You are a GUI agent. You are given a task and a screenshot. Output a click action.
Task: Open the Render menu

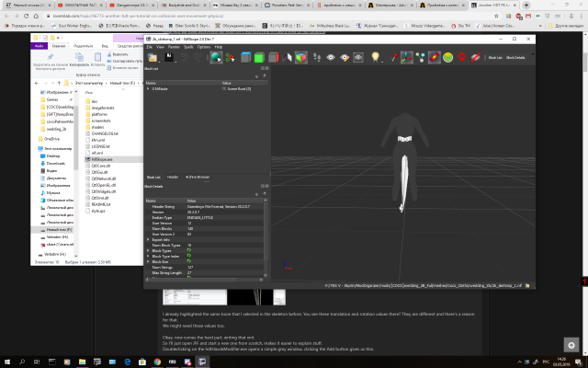click(172, 46)
